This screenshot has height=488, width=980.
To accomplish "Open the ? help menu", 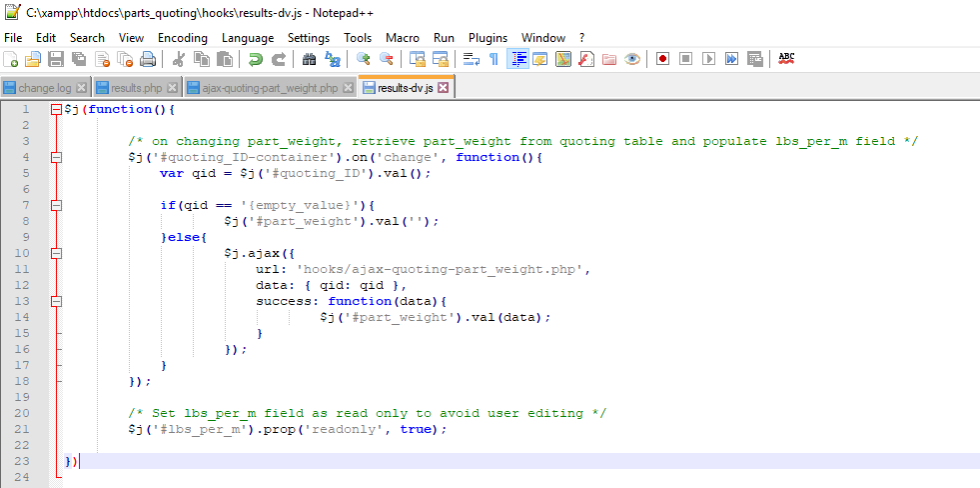I will point(581,38).
